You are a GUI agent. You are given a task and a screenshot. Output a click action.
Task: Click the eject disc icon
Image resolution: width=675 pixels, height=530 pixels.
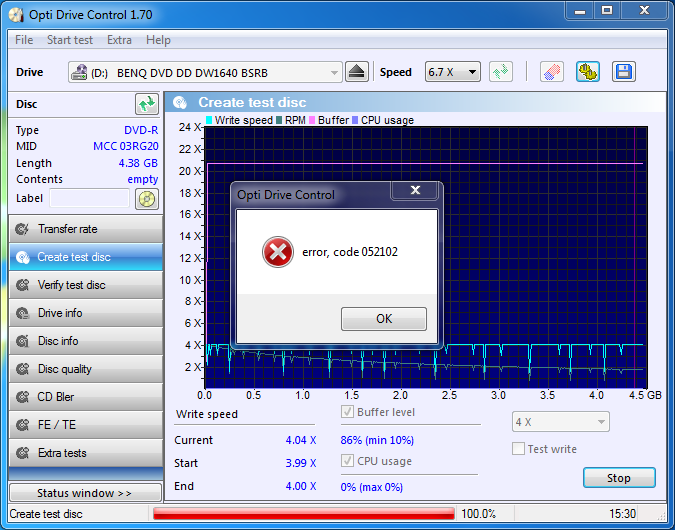tap(357, 72)
